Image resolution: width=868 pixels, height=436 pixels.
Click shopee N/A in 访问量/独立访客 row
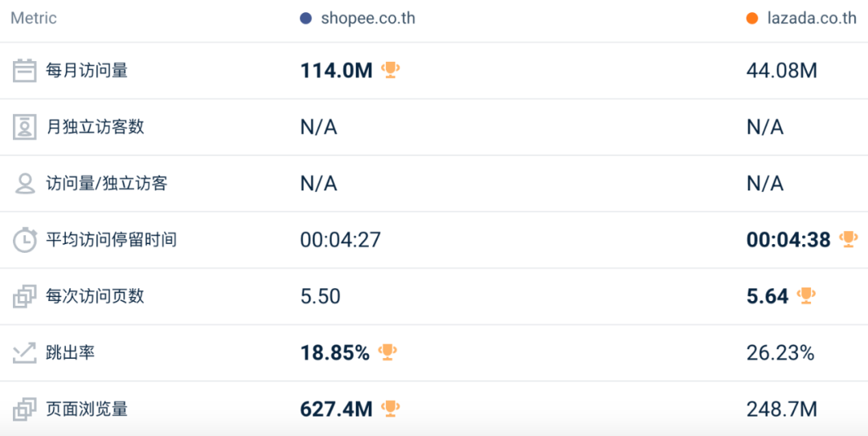pyautogui.click(x=319, y=184)
